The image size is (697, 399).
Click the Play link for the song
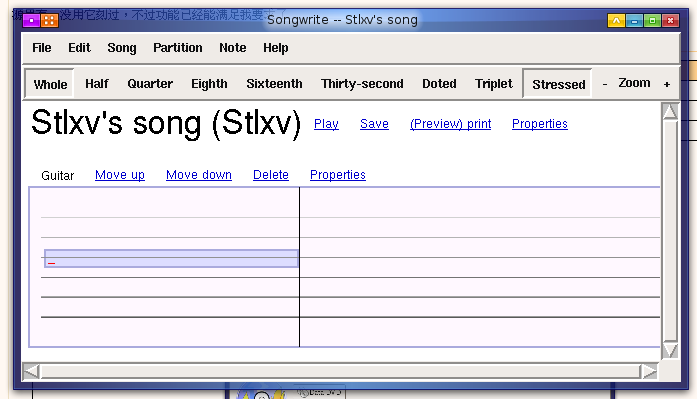[326, 124]
